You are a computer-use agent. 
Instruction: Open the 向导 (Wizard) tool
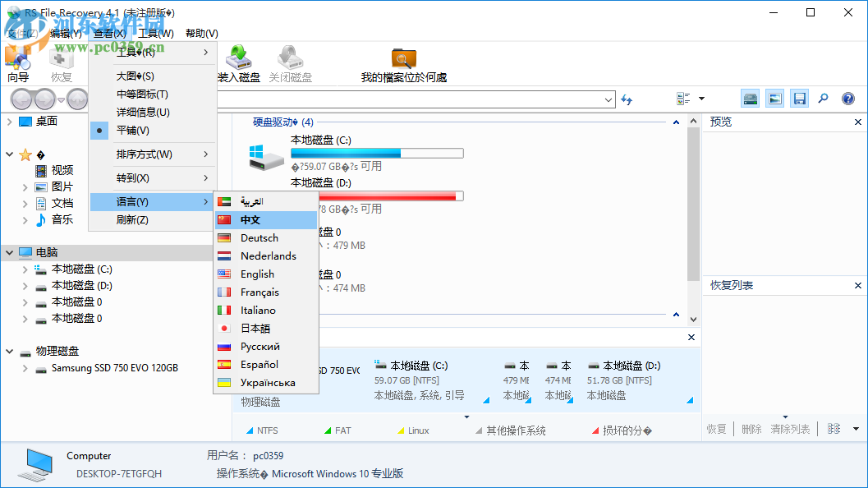pyautogui.click(x=18, y=62)
